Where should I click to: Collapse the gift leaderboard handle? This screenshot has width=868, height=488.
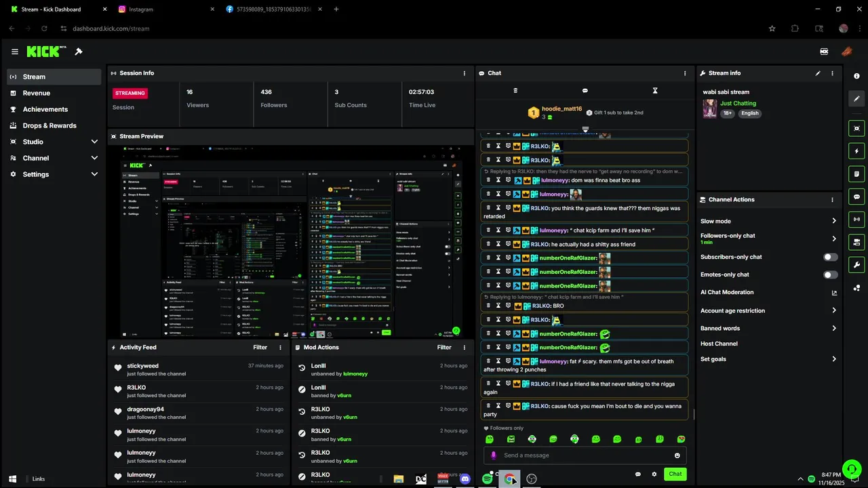click(x=585, y=129)
